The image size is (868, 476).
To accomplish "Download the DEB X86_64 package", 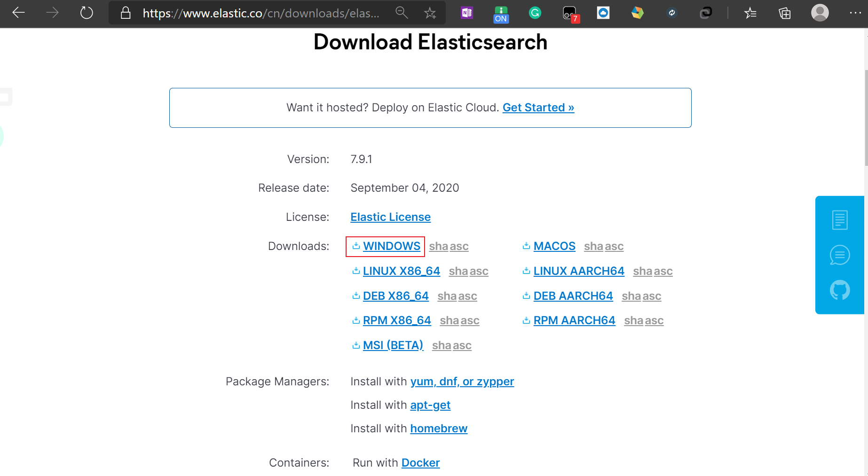I will point(396,296).
